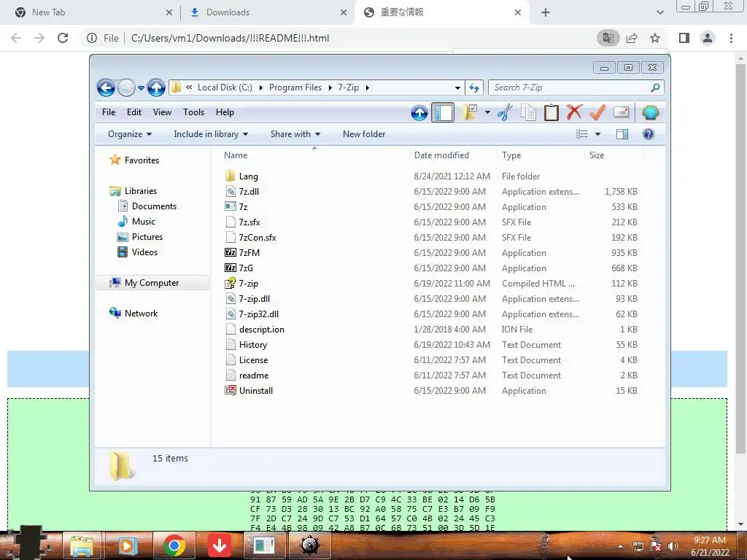Select Documents library in navigation pane
The width and height of the screenshot is (747, 560).
(x=154, y=206)
